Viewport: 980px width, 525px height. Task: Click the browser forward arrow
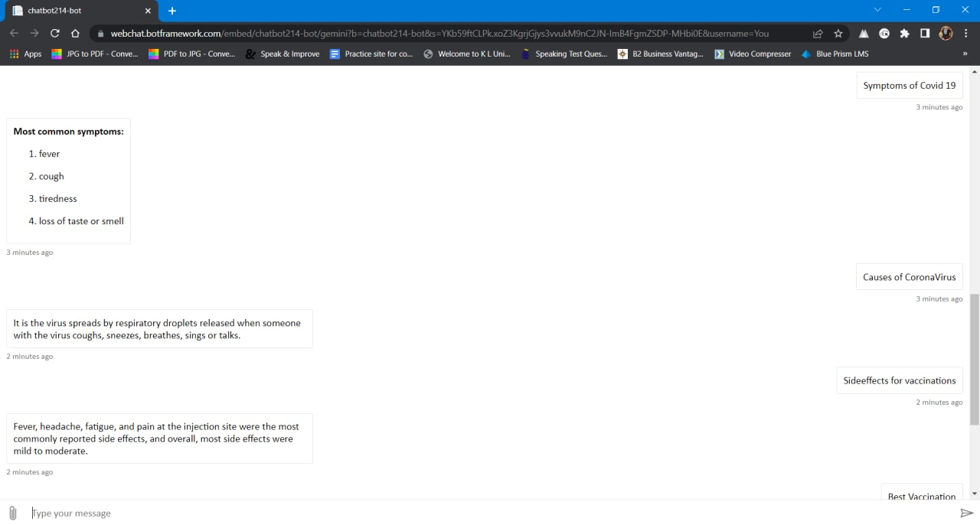[x=34, y=34]
